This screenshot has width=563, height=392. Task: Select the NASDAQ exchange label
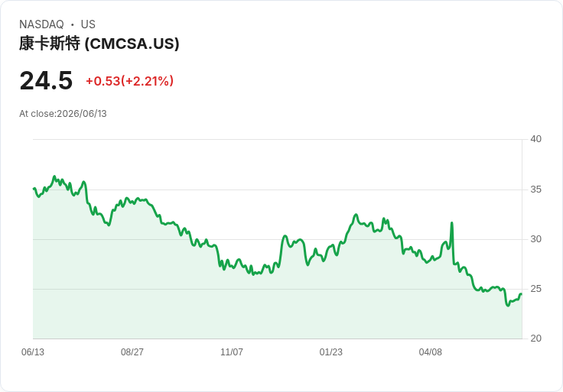[41, 24]
